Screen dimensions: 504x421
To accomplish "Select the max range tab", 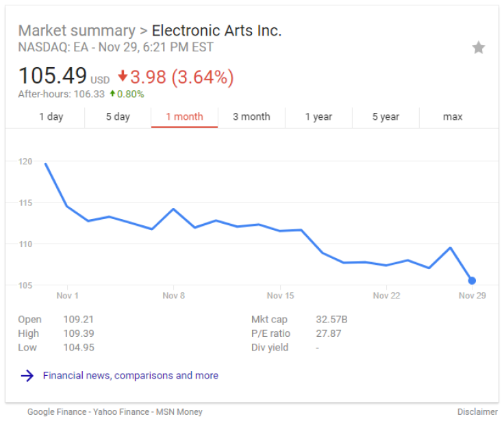I will tap(453, 116).
